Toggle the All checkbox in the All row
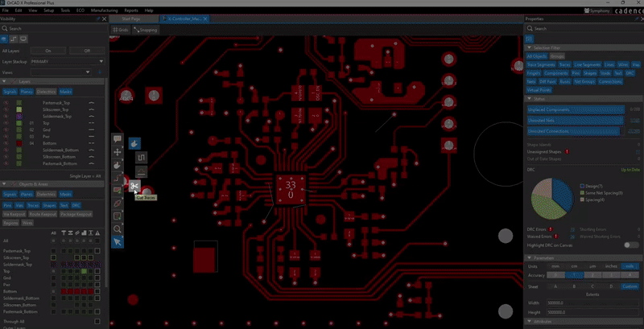This screenshot has height=329, width=644. click(x=53, y=241)
